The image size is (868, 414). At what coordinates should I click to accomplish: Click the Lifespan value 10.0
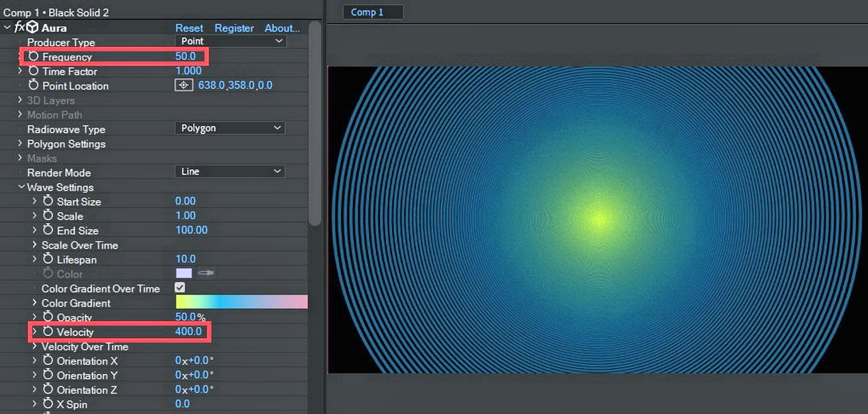pos(186,259)
